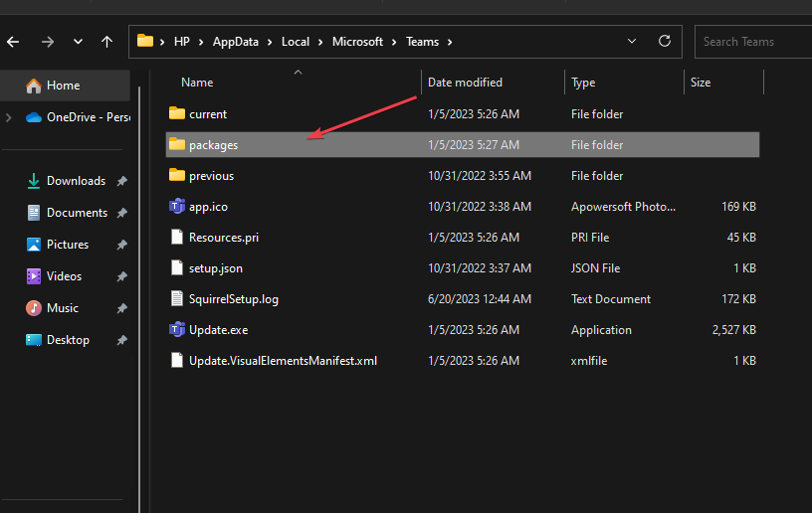This screenshot has height=513, width=812.
Task: Open the address bar history dropdown
Action: 632,42
